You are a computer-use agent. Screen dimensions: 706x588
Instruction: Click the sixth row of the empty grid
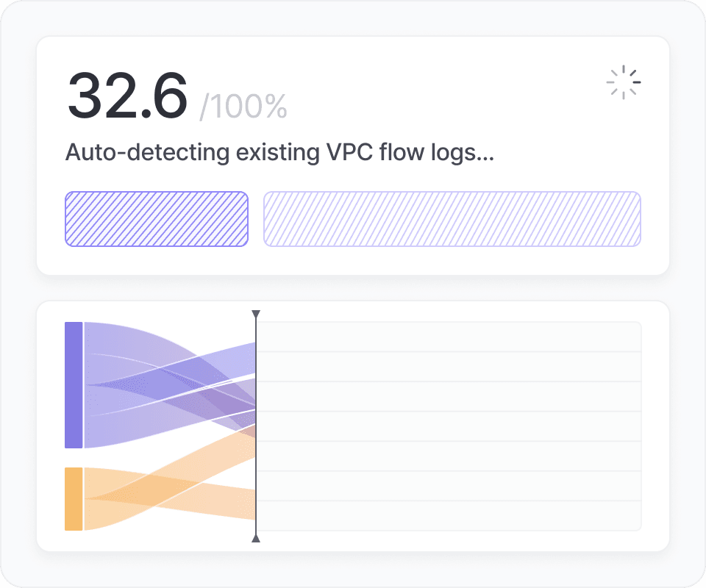pos(449,486)
